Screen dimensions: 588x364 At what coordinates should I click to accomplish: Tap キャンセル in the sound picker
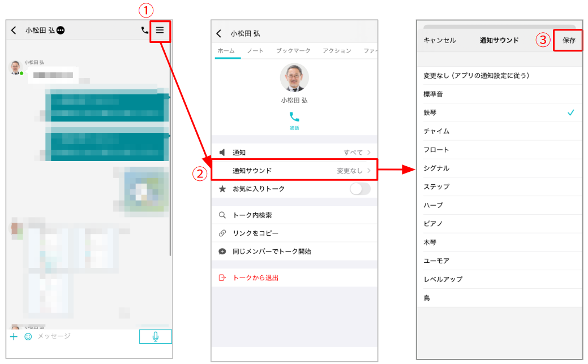pyautogui.click(x=440, y=40)
